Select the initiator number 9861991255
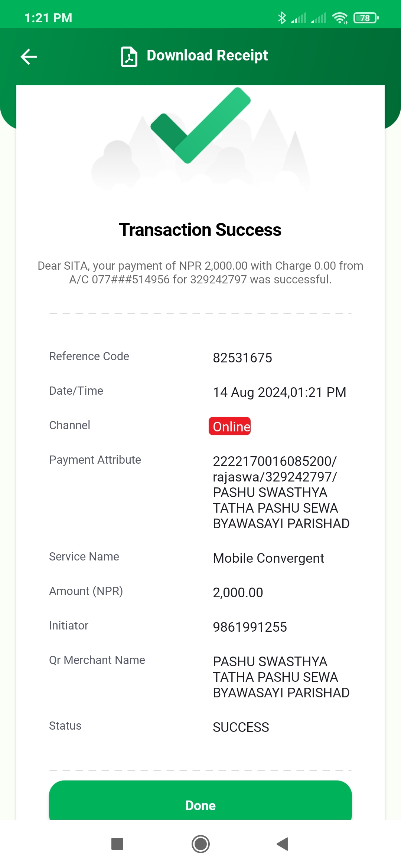401x868 pixels. point(250,627)
